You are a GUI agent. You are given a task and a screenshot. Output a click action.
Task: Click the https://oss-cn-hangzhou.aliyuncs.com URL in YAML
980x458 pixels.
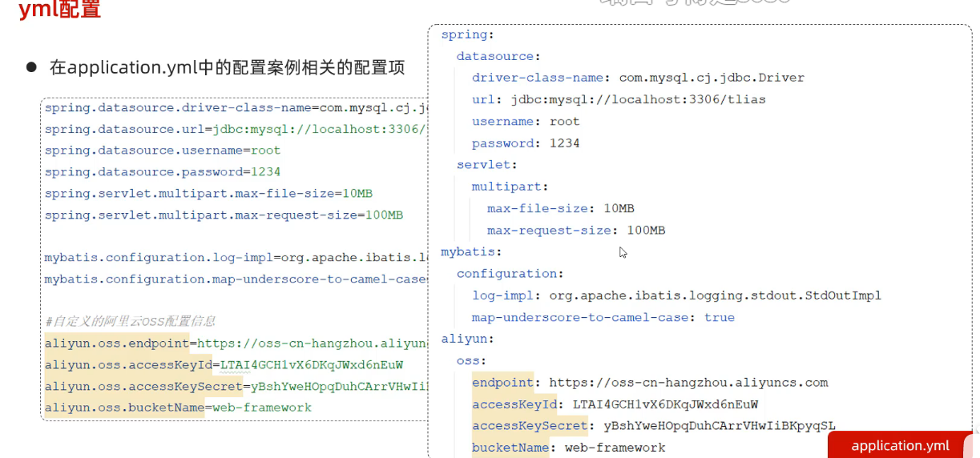(x=688, y=383)
